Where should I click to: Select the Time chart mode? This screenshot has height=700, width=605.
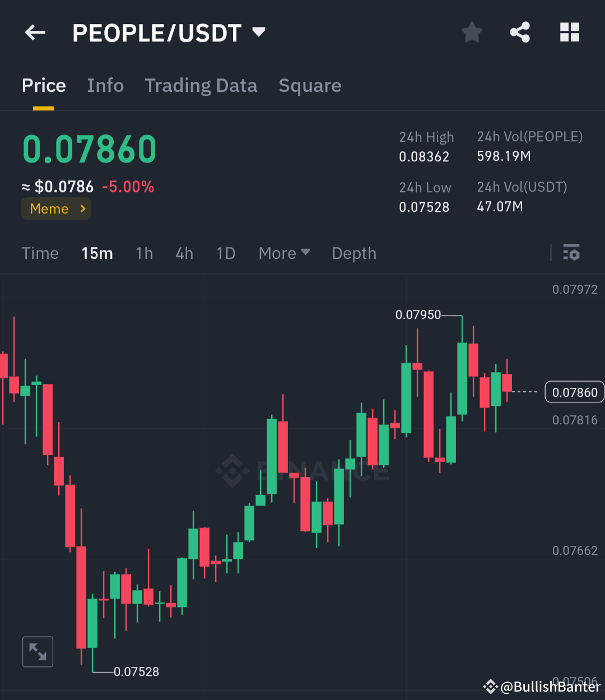(40, 253)
